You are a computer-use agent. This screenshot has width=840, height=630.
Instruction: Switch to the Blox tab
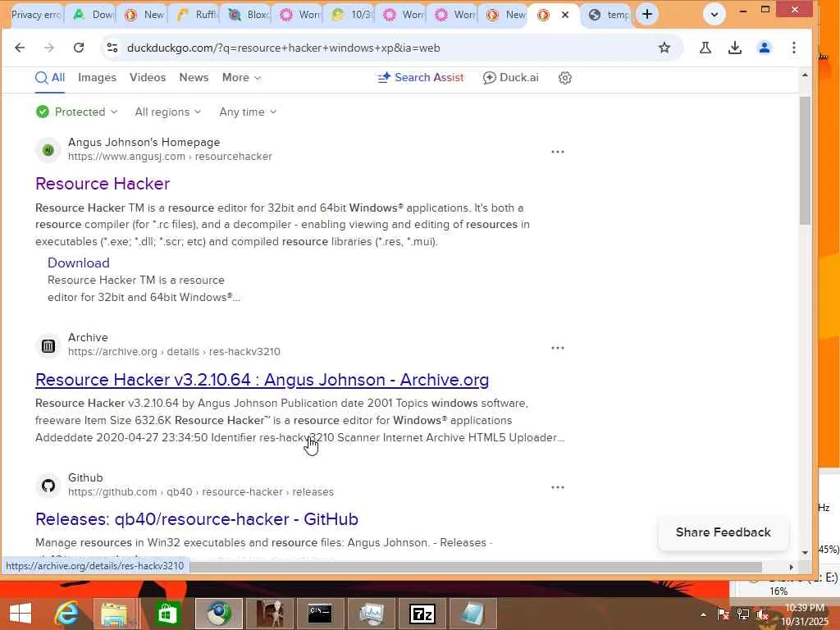249,15
